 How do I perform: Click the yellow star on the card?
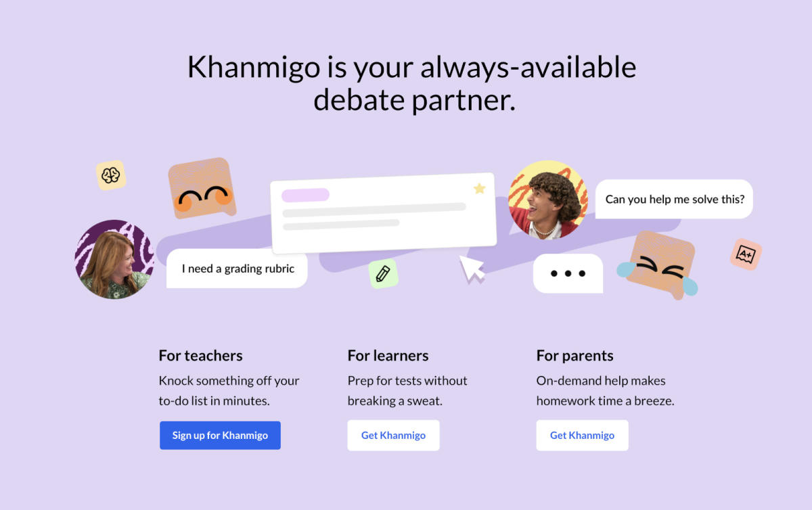click(x=480, y=188)
